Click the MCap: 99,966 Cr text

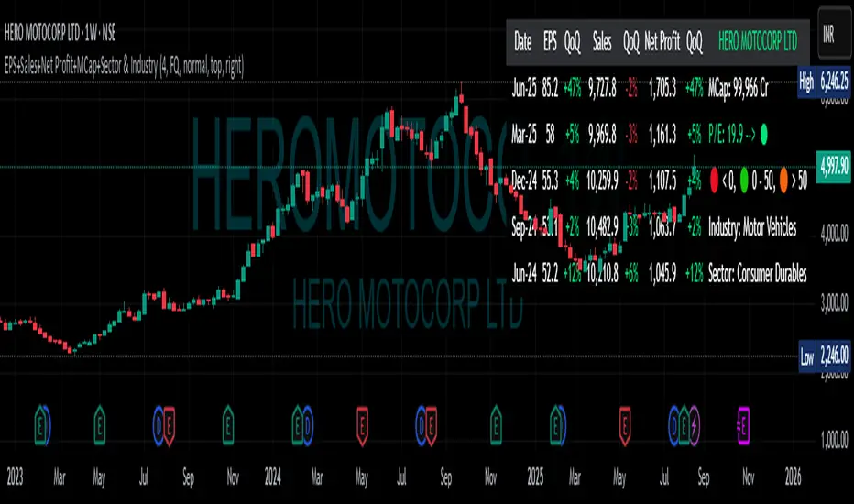739,88
